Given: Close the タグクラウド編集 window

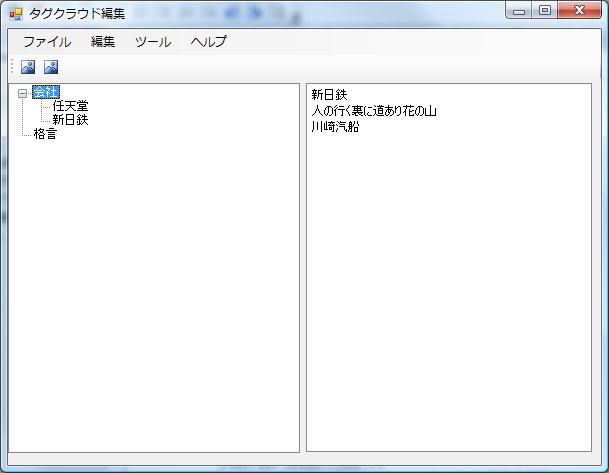Looking at the screenshot, I should point(579,11).
